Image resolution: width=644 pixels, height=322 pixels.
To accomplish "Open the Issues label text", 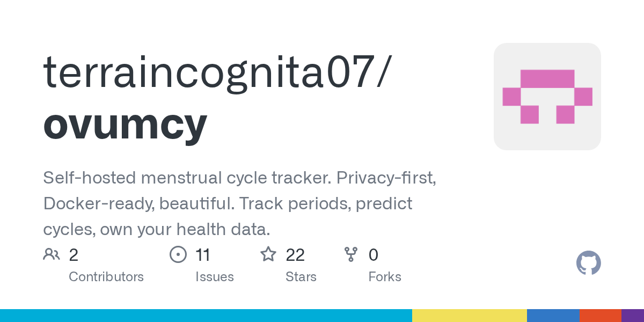I will 215,277.
